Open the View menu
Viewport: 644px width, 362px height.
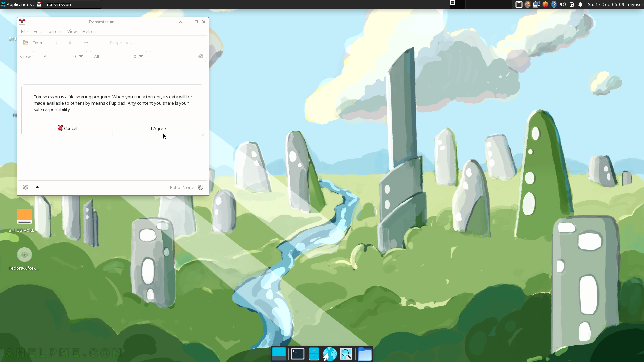click(72, 31)
